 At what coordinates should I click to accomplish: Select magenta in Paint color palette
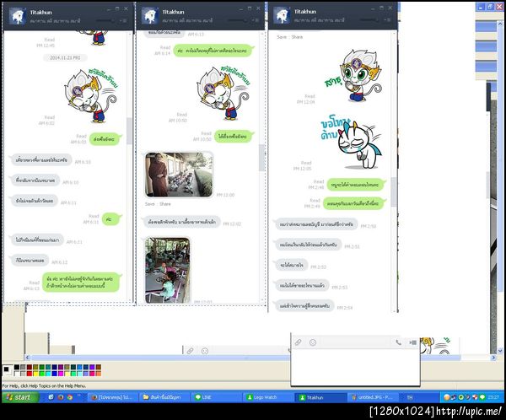pyautogui.click(x=61, y=374)
